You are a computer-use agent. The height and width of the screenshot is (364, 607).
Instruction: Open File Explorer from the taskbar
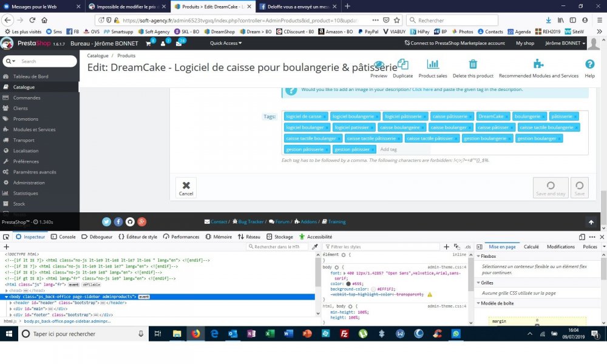(177, 334)
